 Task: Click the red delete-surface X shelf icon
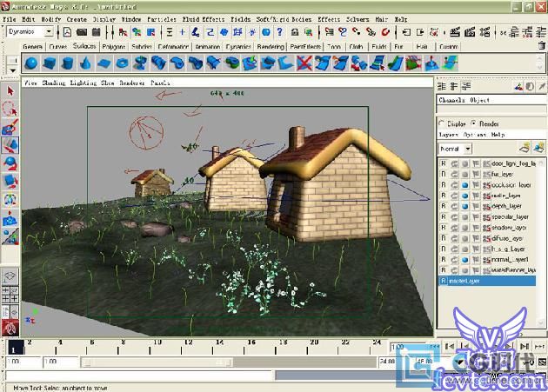point(304,63)
